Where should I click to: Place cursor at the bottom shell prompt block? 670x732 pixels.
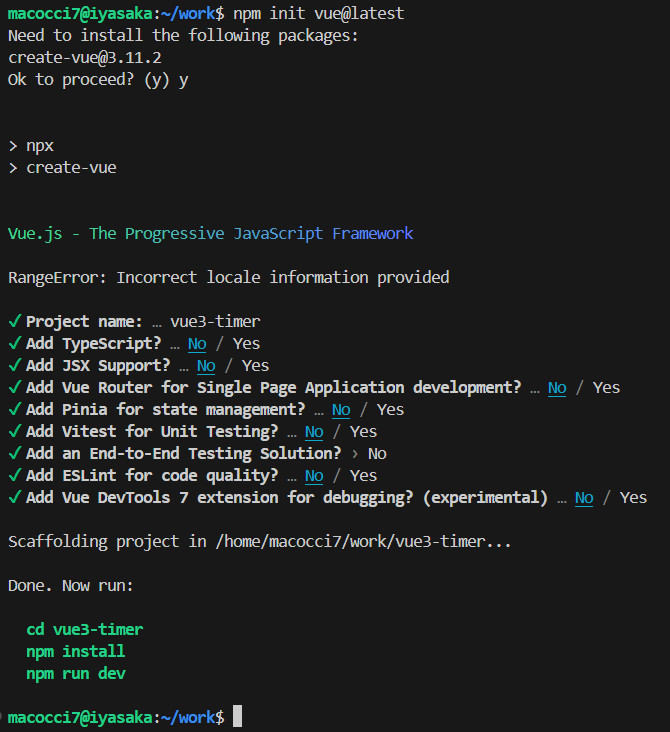237,717
